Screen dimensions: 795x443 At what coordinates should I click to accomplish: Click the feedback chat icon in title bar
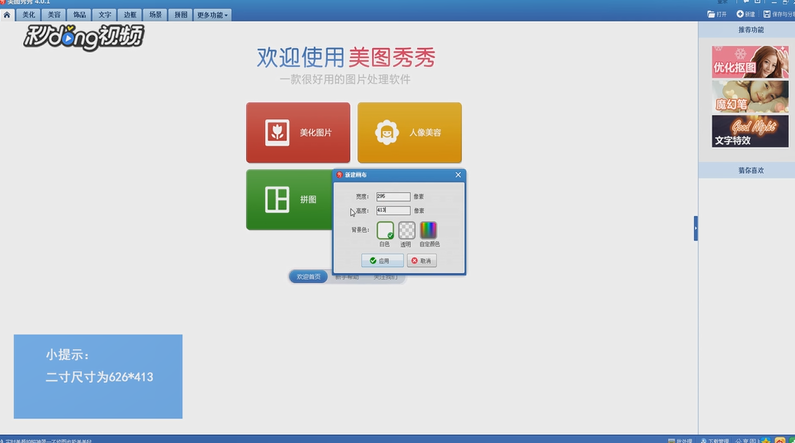[x=746, y=3]
